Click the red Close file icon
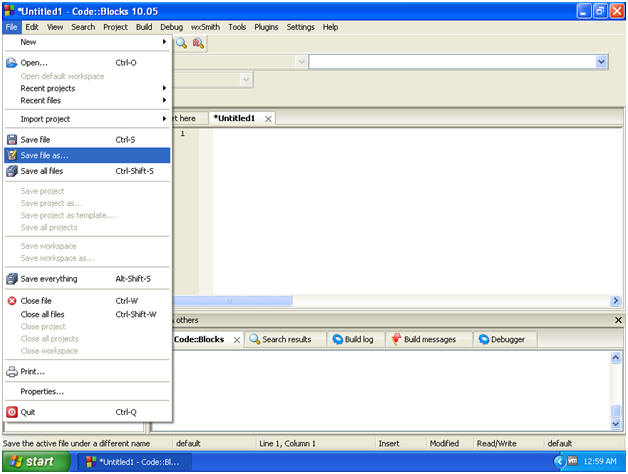 12,301
